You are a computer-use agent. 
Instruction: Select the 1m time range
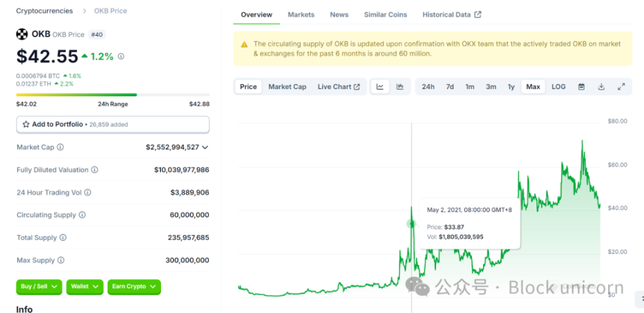[x=470, y=87]
